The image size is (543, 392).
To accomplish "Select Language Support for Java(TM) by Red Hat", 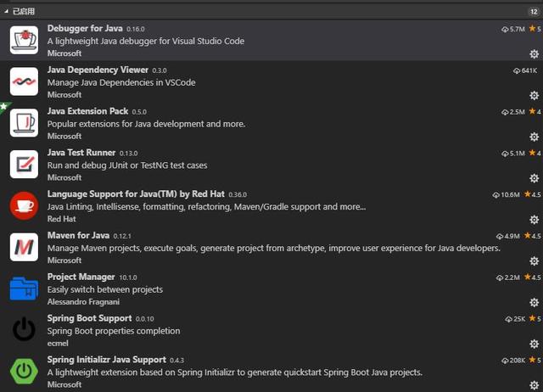I will tap(136, 194).
